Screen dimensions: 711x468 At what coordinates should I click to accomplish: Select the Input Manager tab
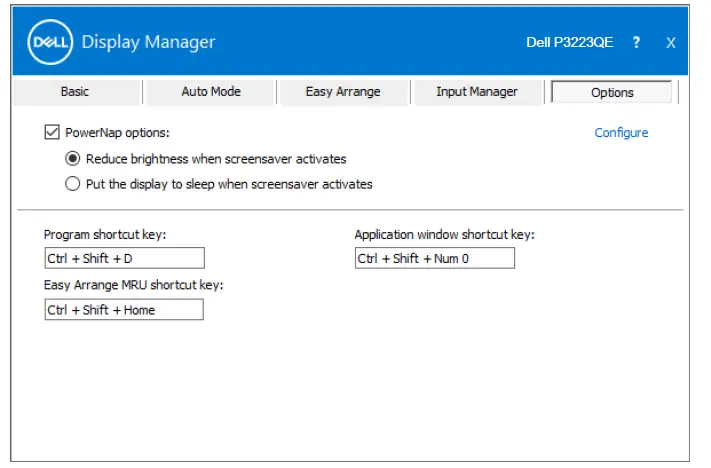[477, 92]
